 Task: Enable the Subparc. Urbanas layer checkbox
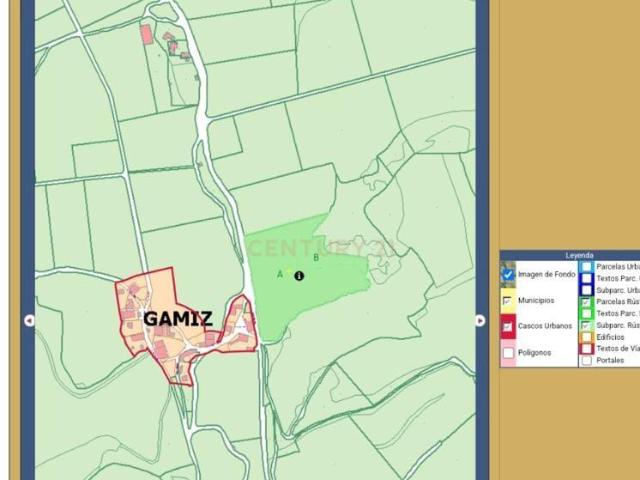[x=587, y=291]
